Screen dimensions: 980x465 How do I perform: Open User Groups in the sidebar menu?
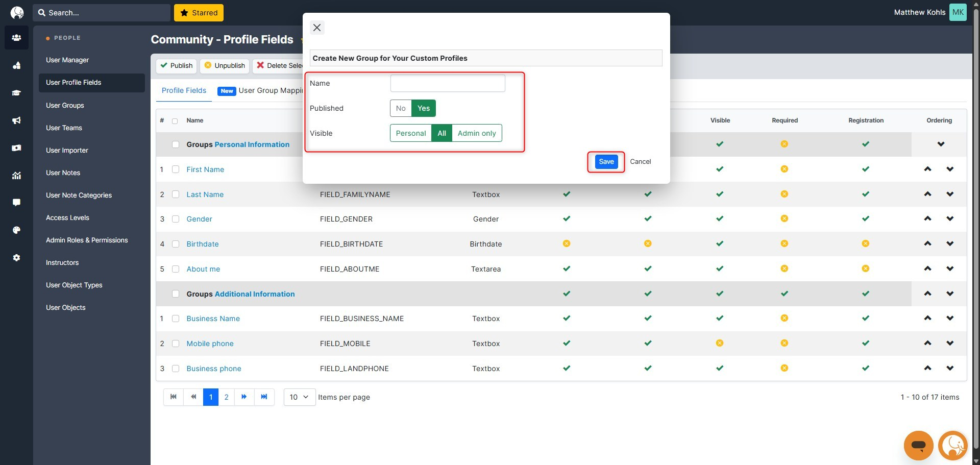pyautogui.click(x=65, y=105)
